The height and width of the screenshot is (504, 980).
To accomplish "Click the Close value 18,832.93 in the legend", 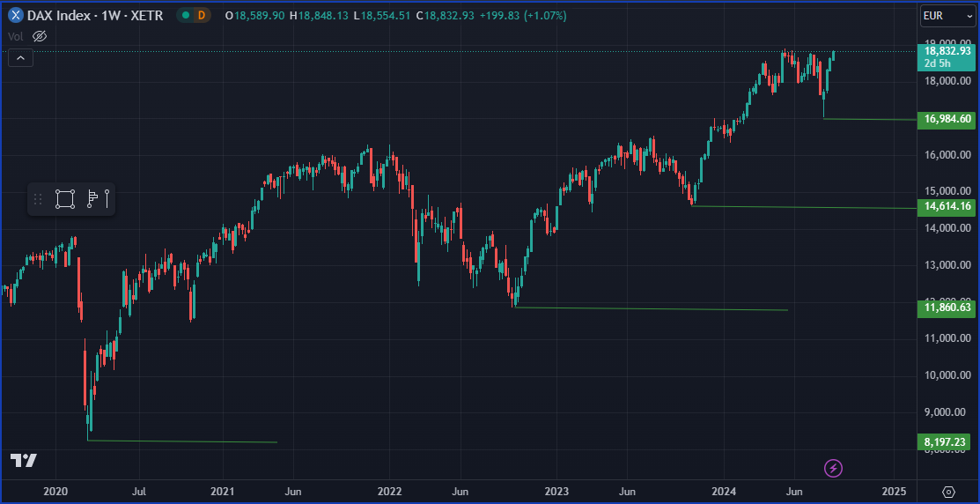I will pyautogui.click(x=449, y=16).
